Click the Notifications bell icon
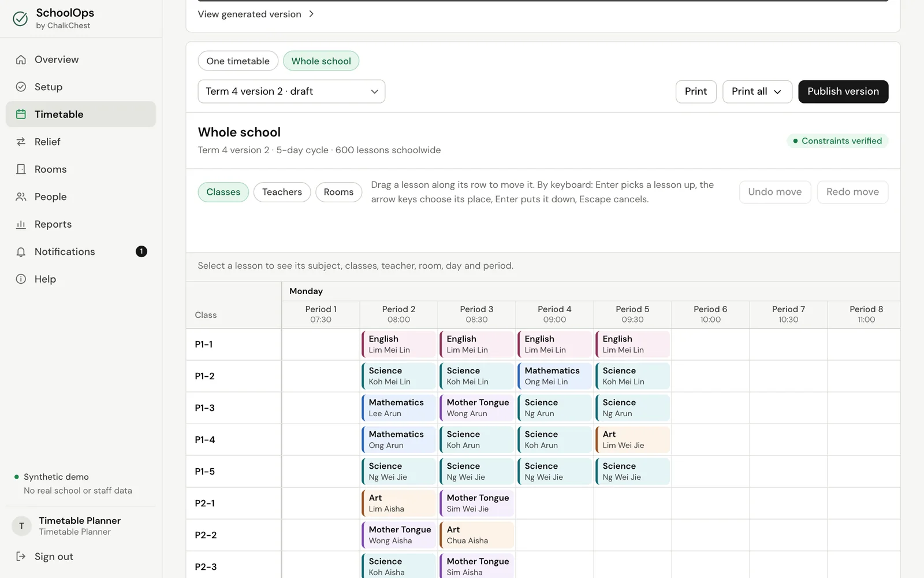The height and width of the screenshot is (578, 924). click(x=21, y=251)
